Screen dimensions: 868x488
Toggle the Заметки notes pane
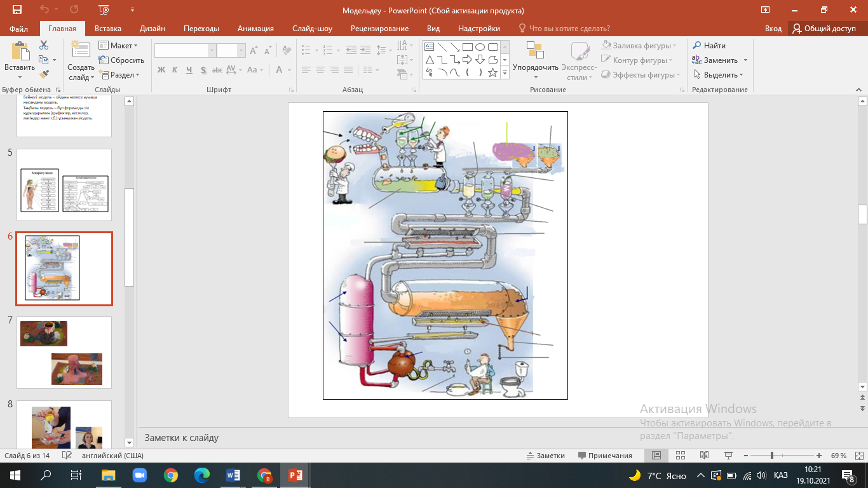pos(545,456)
